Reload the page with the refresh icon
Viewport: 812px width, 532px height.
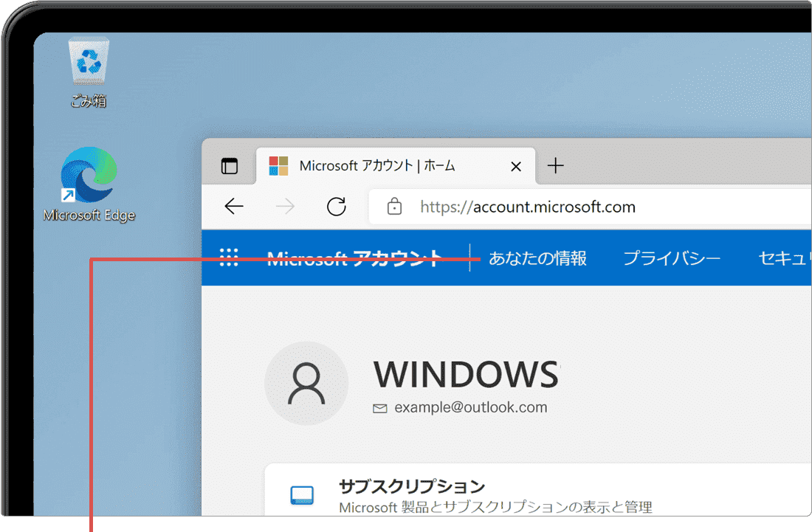pos(337,207)
